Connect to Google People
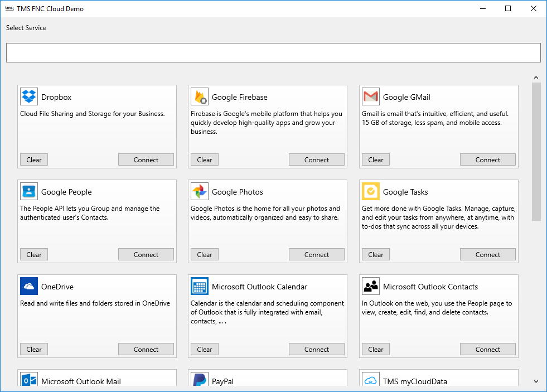The width and height of the screenshot is (547, 392). pyautogui.click(x=146, y=255)
